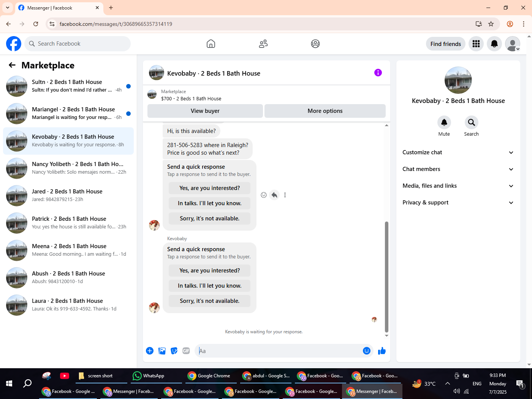Open Kevobaby house profile picture in right panel
This screenshot has height=399, width=532.
coord(458,80)
